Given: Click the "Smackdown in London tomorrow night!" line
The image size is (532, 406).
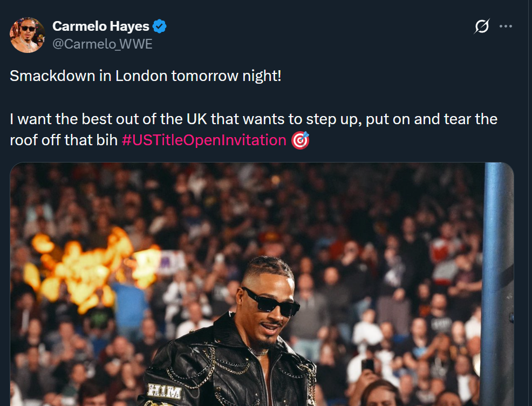Looking at the screenshot, I should click(145, 76).
